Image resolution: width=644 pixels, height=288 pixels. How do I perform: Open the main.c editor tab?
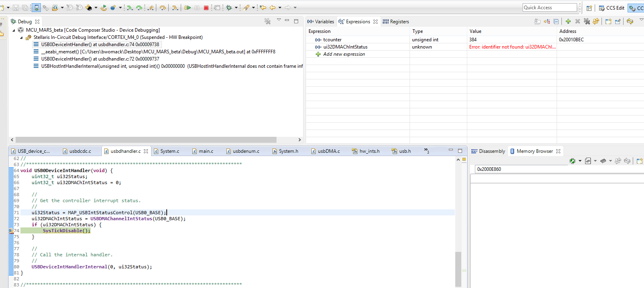(x=203, y=151)
